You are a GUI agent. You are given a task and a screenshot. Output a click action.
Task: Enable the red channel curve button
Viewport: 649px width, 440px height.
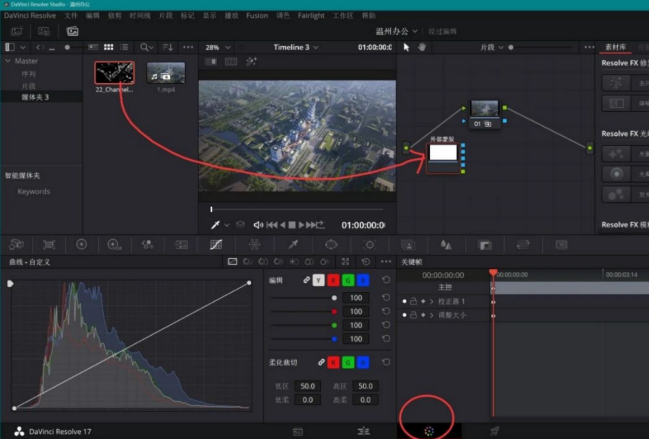pos(333,281)
